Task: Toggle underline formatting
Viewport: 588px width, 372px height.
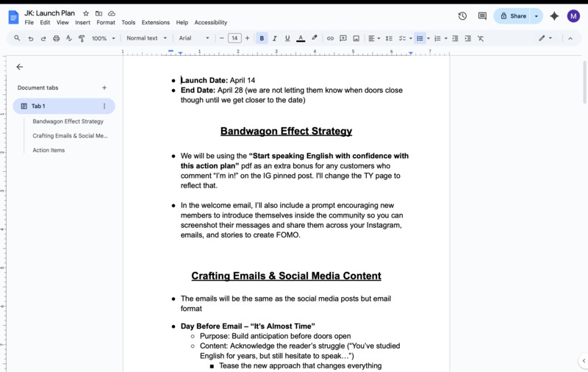Action: click(x=287, y=38)
